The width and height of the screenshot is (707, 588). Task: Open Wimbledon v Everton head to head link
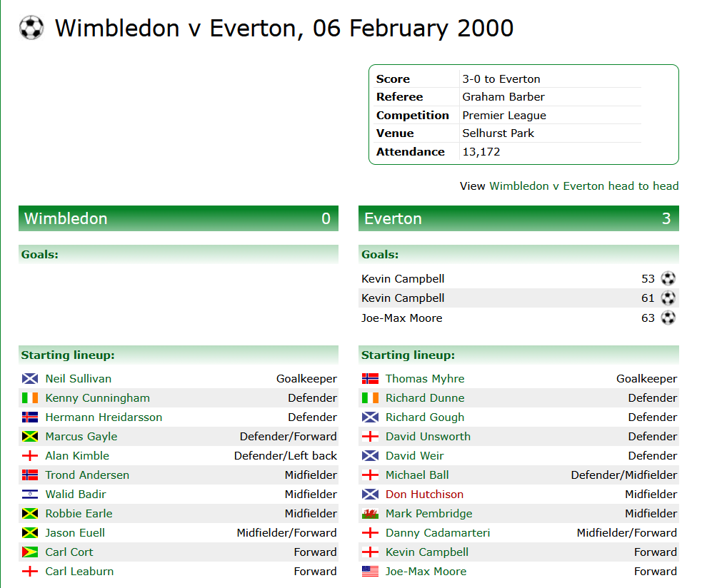(584, 186)
